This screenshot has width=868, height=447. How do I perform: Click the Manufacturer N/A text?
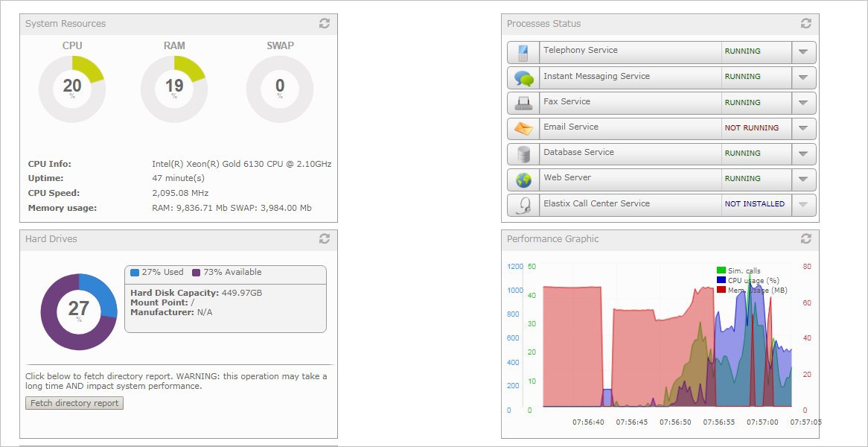click(172, 312)
